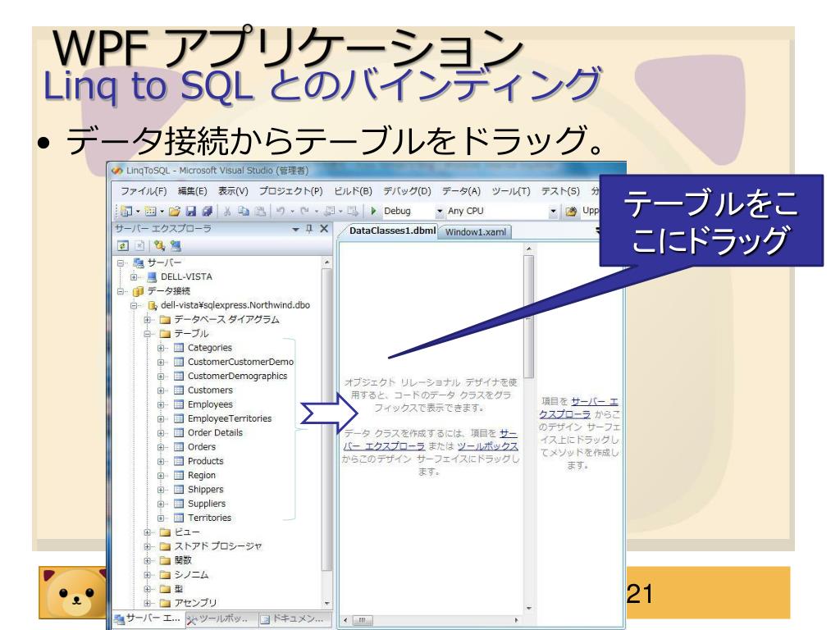Collapse the テーブル folder node
840x630 pixels.
(148, 334)
